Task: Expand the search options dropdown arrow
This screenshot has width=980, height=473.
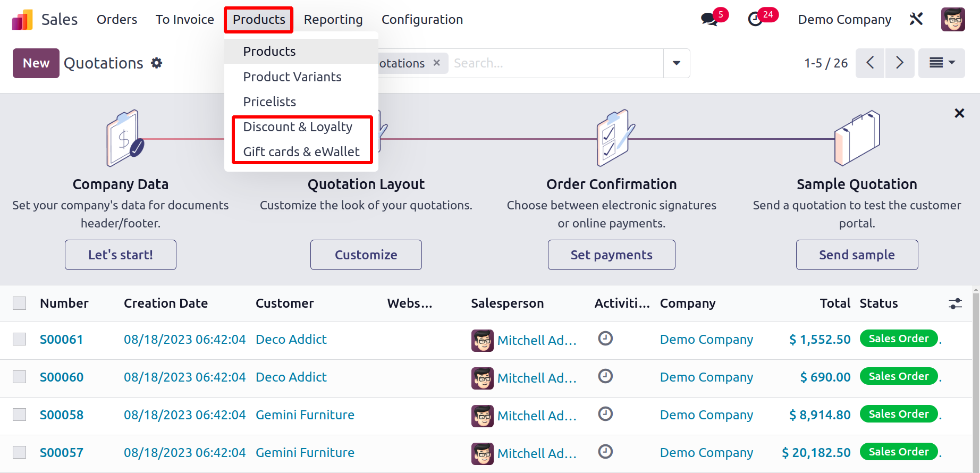Action: [677, 63]
